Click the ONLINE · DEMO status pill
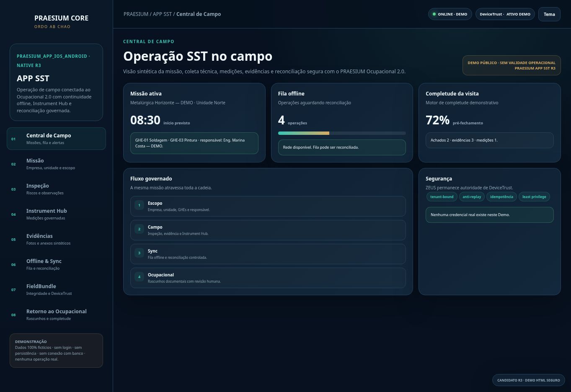571x392 pixels. pos(450,14)
